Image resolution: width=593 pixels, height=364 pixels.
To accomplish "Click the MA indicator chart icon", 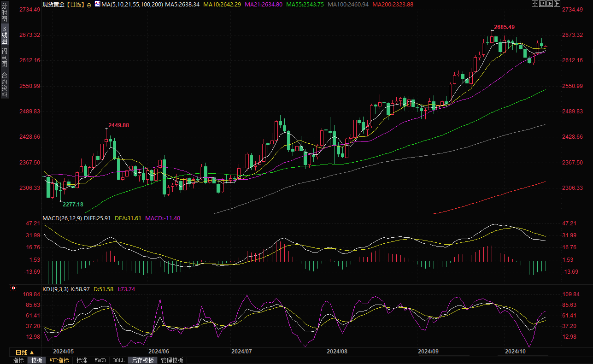I will point(97,4).
